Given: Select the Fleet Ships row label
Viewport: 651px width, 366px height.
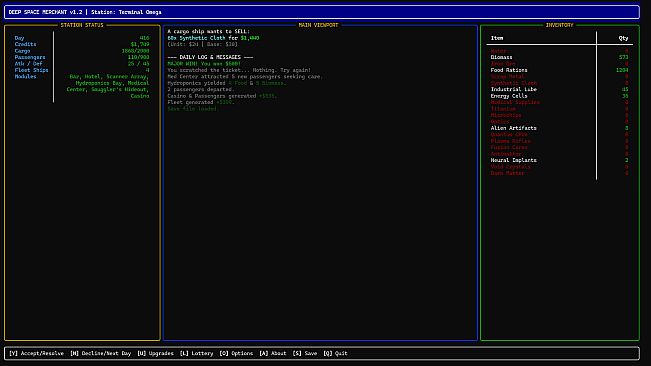Looking at the screenshot, I should click(x=32, y=70).
